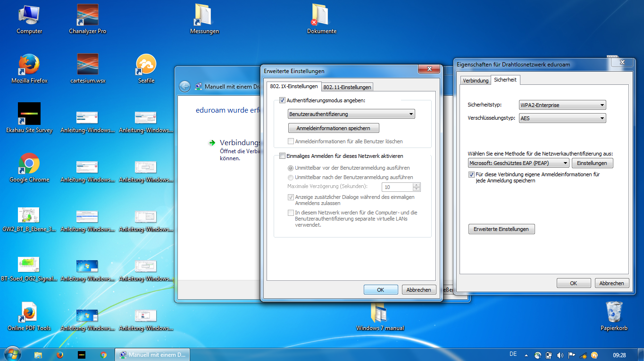Image resolution: width=644 pixels, height=361 pixels.
Task: Open the Ekahau Site Survey desktop icon
Action: click(29, 115)
